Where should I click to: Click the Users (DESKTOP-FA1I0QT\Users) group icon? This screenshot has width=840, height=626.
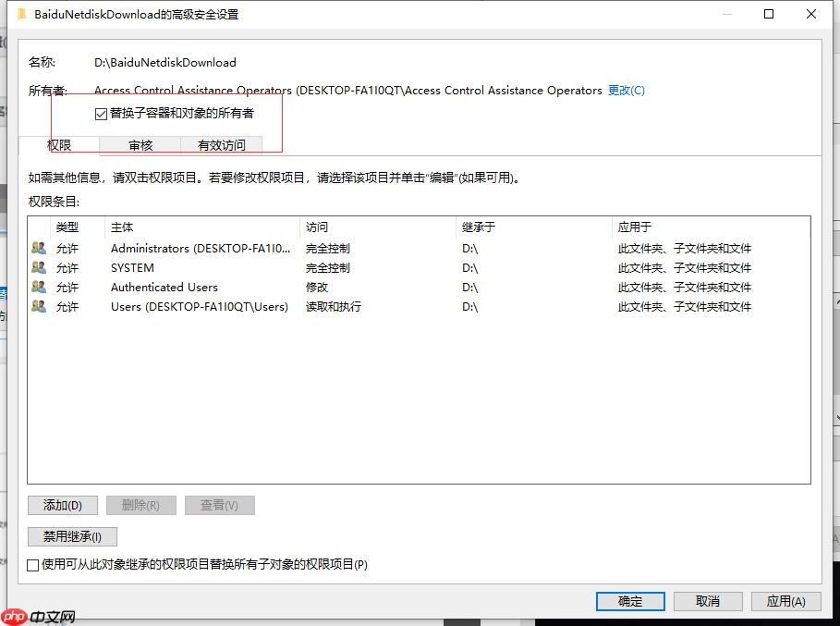[x=39, y=306]
